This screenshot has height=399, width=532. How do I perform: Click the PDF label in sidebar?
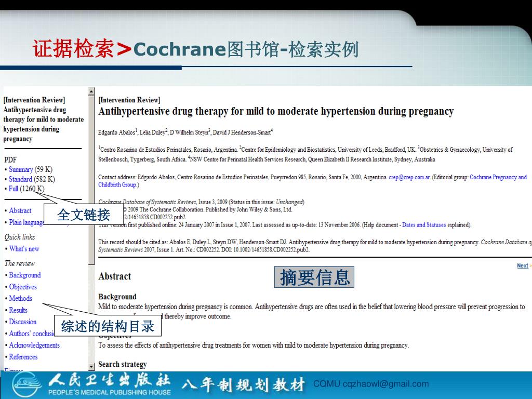click(10, 160)
